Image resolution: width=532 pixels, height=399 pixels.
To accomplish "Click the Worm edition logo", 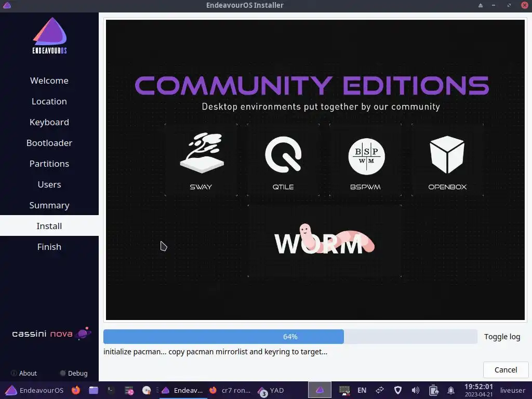I will point(324,240).
